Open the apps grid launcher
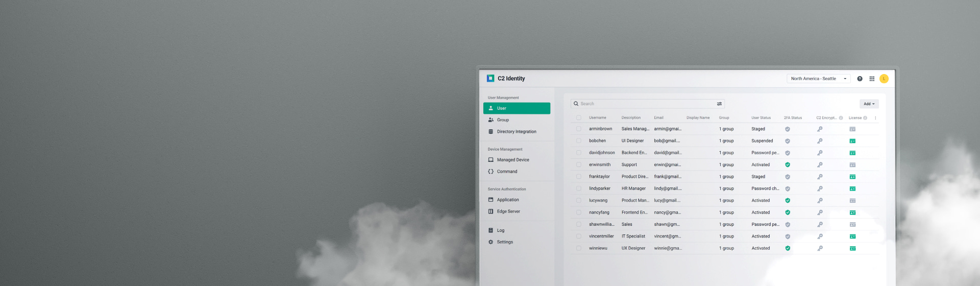The image size is (980, 286). coord(872,79)
